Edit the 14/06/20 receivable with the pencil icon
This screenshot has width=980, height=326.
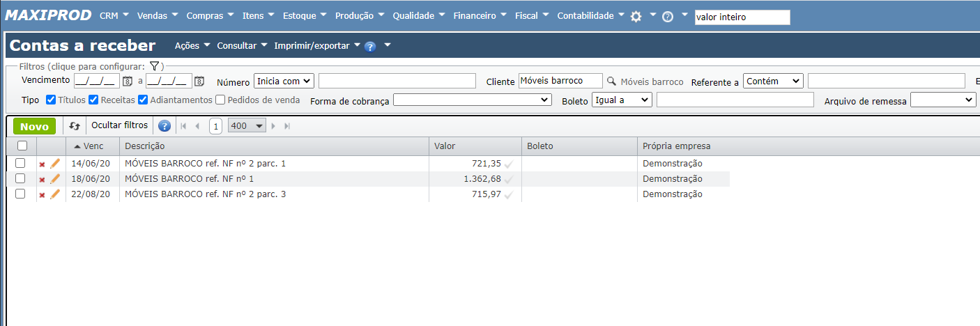click(x=55, y=164)
